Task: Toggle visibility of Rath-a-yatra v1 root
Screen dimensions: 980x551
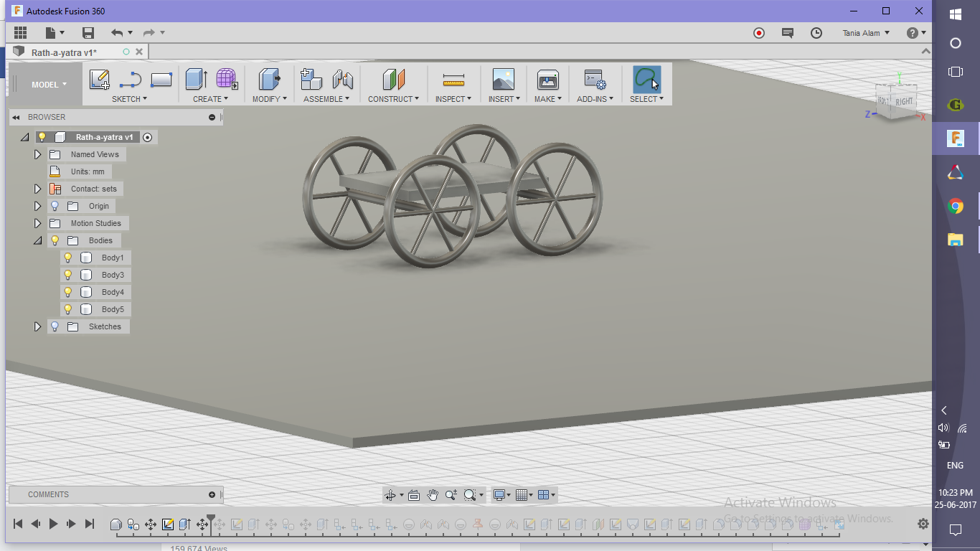Action: pos(42,137)
